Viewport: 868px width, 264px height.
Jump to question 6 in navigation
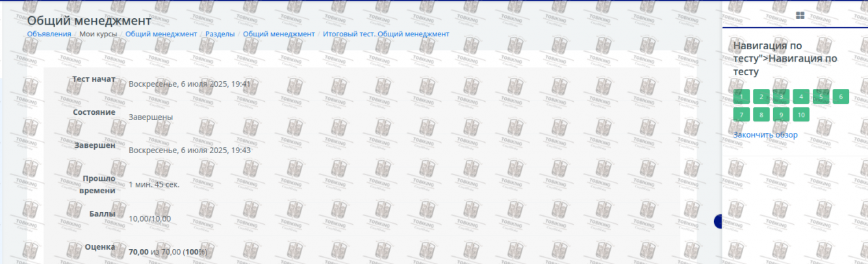[x=841, y=97]
